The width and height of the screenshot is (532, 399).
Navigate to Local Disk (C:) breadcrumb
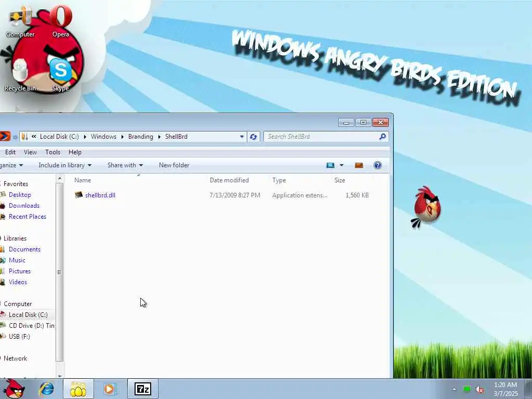(59, 137)
